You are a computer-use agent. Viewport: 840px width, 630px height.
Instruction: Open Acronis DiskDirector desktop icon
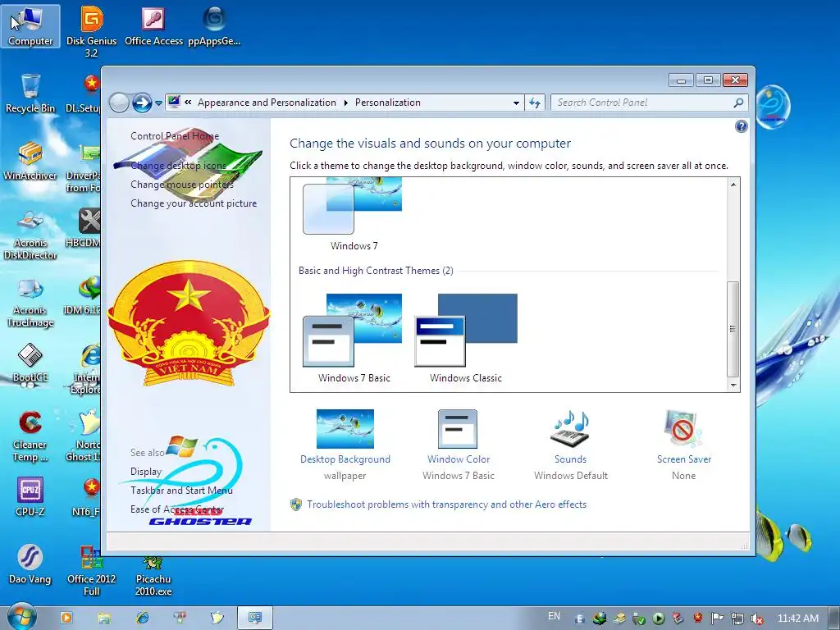point(30,234)
